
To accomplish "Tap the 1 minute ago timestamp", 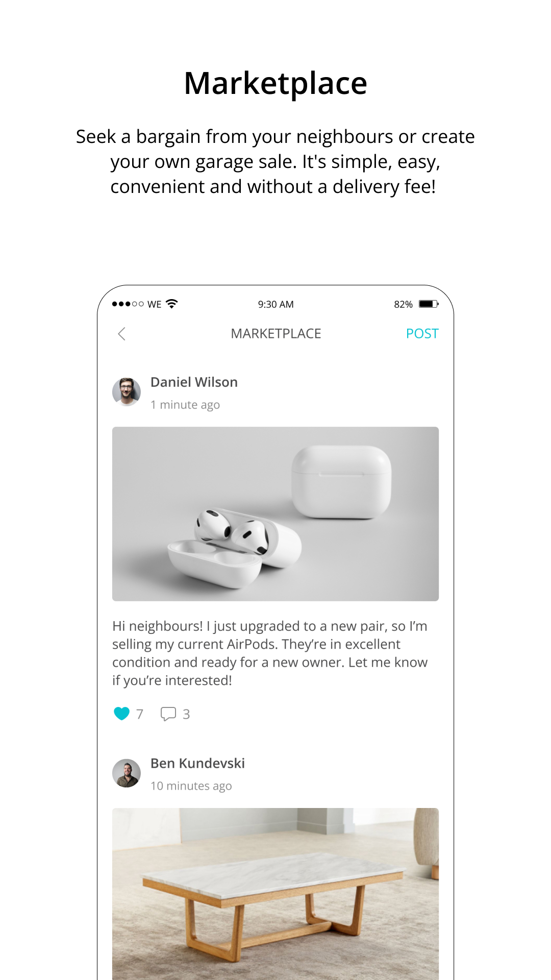I will click(x=185, y=405).
